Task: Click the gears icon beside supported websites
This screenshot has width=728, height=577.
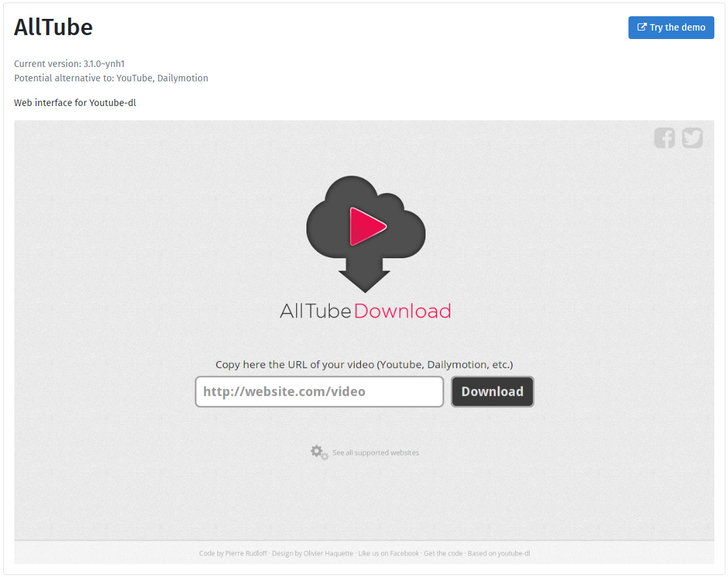Action: tap(318, 452)
